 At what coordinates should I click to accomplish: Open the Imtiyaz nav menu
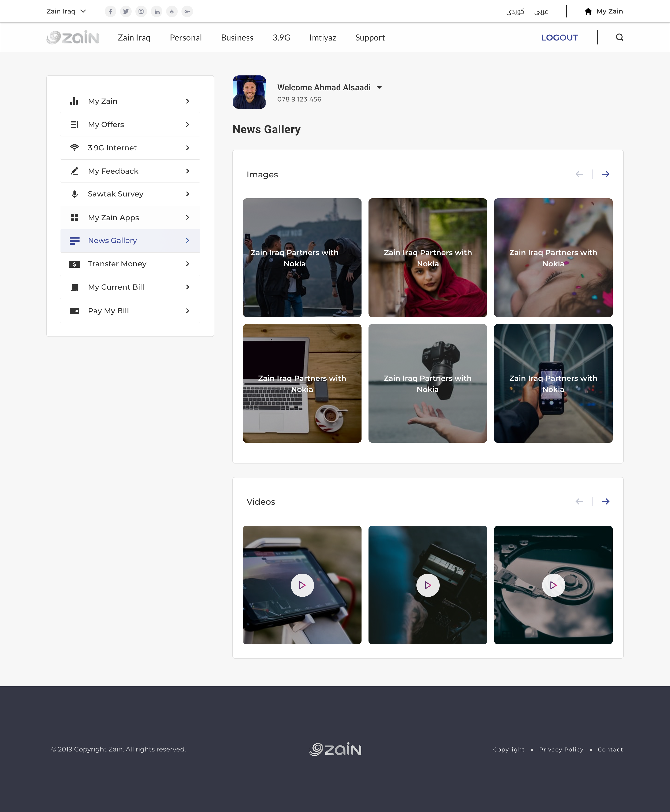323,37
